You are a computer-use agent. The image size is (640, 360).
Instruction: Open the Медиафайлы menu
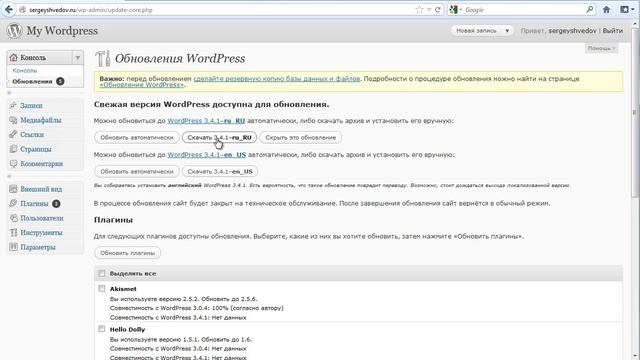pos(41,120)
